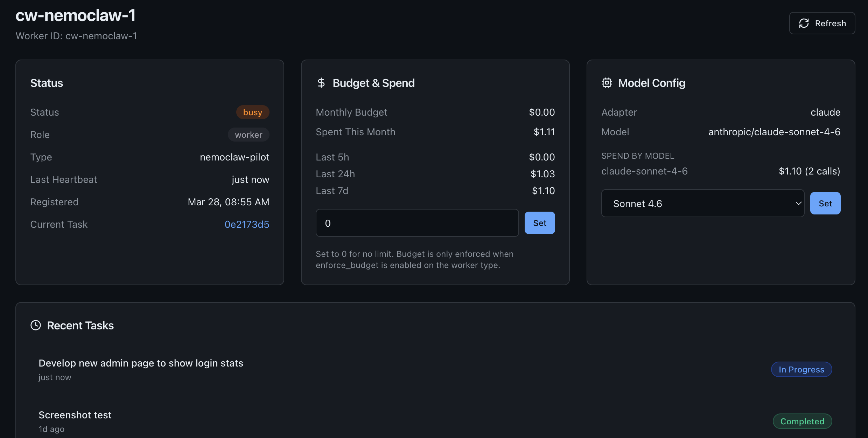Image resolution: width=868 pixels, height=438 pixels.
Task: Click the clock icon beside Recent Tasks
Action: pyautogui.click(x=36, y=325)
